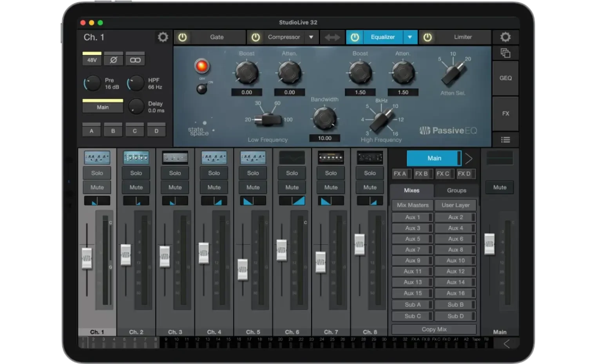596x364 pixels.
Task: Click the collapse arrow at bottom right
Action: point(506,344)
